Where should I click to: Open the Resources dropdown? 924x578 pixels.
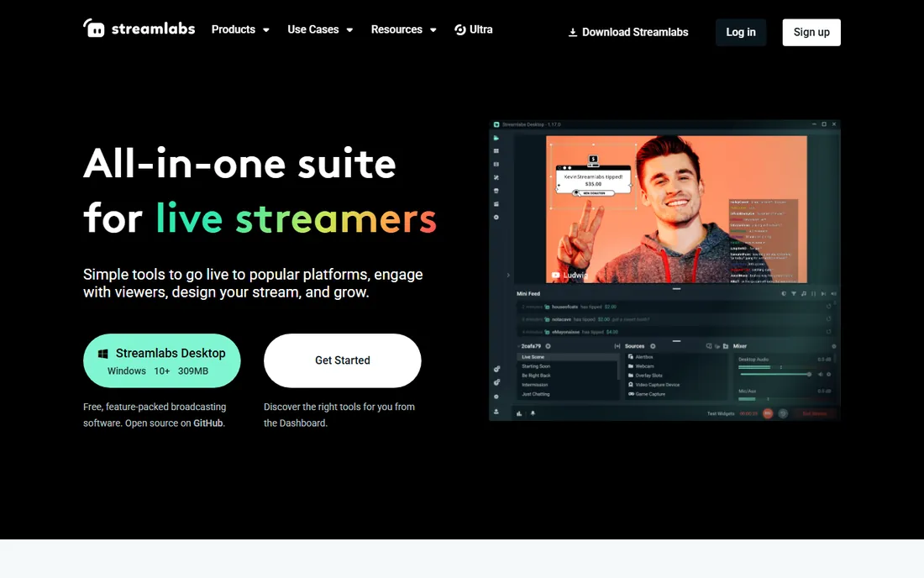404,29
